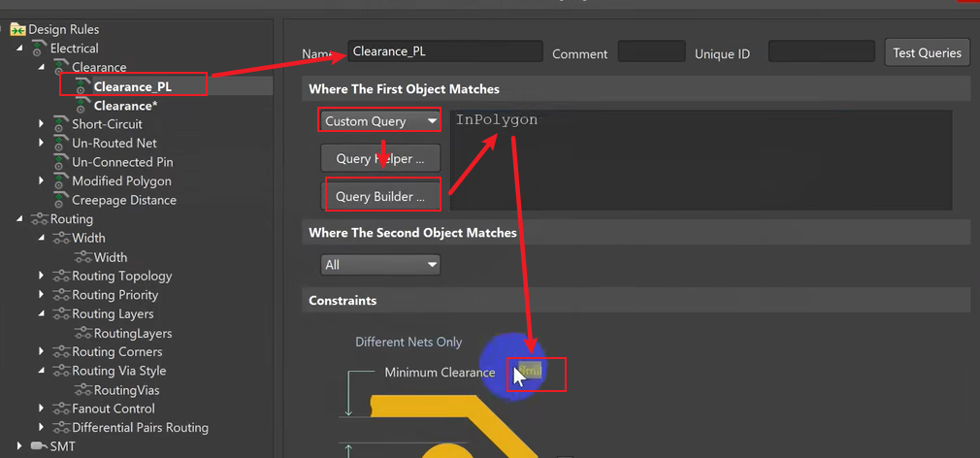
Task: Edit the Minimum Clearance value
Action: (x=532, y=373)
